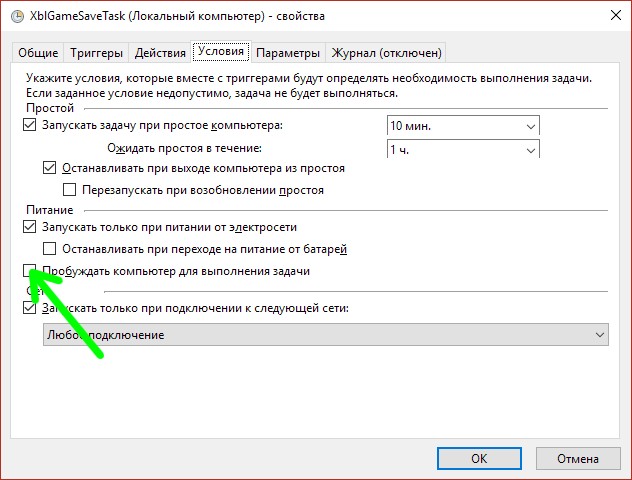The height and width of the screenshot is (480, 632).
Task: Check Останавливать при переходе на питание от батарей
Action: click(50, 249)
